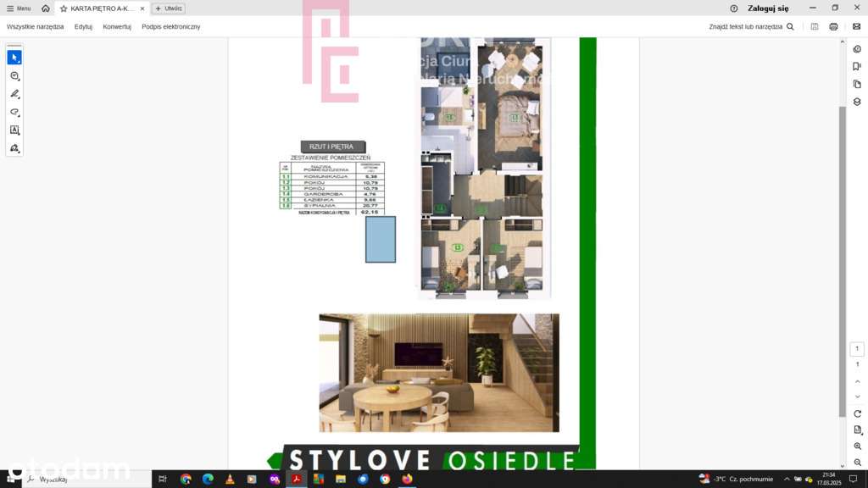Screen dimensions: 868x488
Task: Rotate the page clockwise
Action: click(x=858, y=413)
